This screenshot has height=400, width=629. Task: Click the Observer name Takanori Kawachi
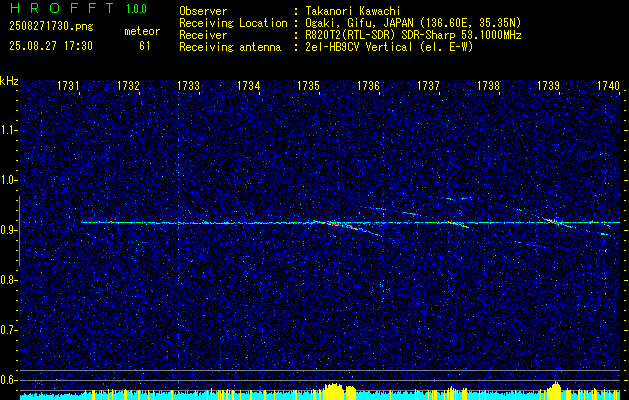353,11
